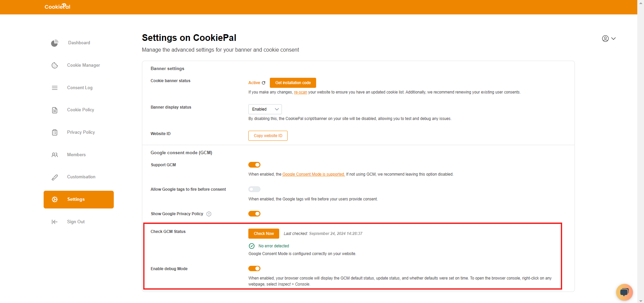Open the re-scan link
The image size is (644, 303).
coord(300,92)
